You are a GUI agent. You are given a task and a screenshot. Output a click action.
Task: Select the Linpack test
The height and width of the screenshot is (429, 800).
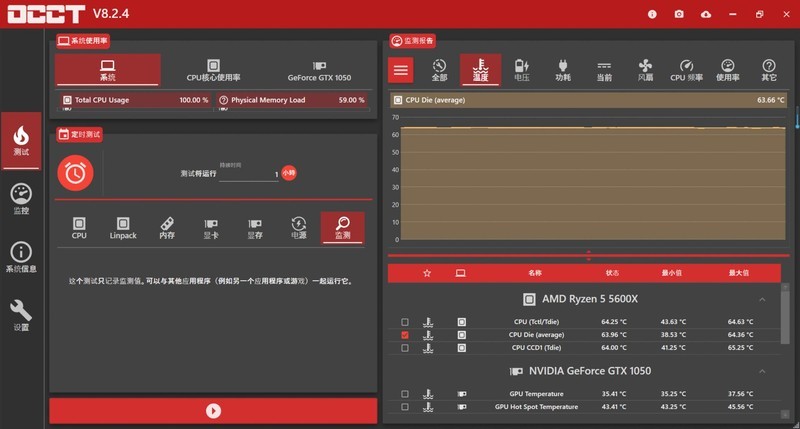(x=123, y=228)
